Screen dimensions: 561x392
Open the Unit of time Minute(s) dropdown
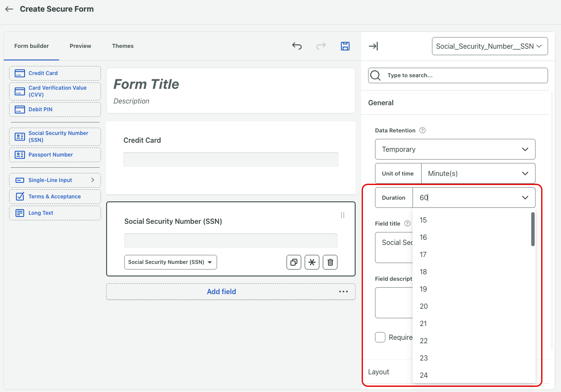tap(478, 173)
